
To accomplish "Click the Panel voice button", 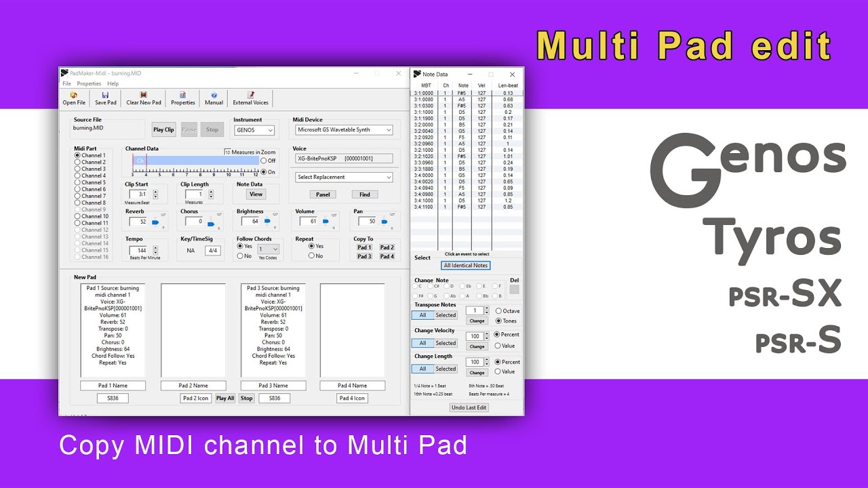I will click(x=323, y=195).
